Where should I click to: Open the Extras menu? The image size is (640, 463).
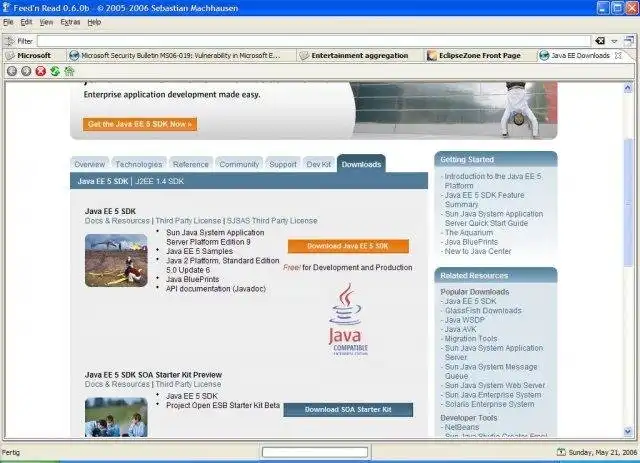(70, 22)
